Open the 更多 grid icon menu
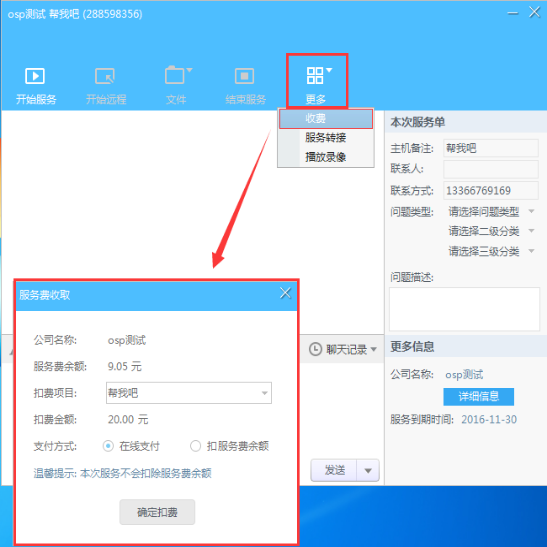The image size is (547, 547). [319, 75]
